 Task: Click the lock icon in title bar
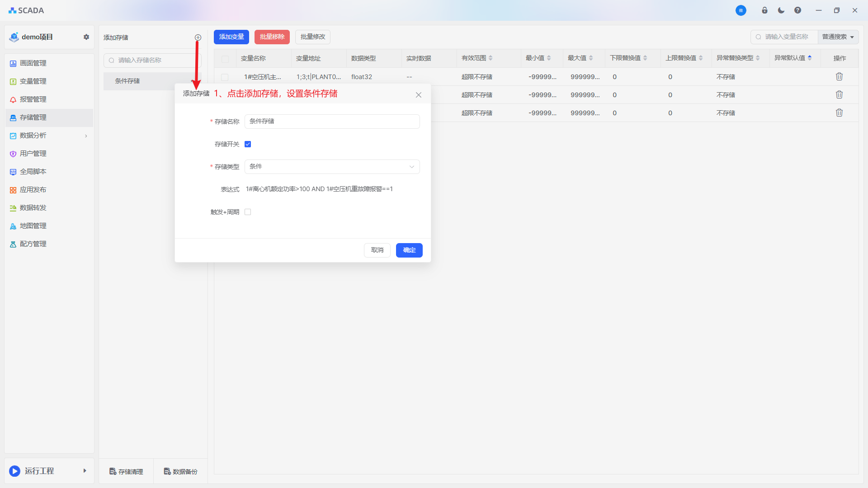point(764,10)
